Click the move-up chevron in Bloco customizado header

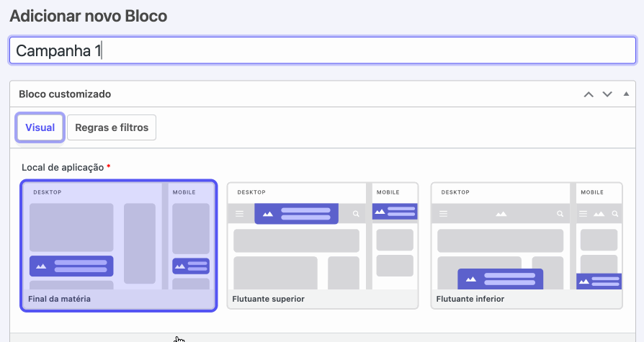click(589, 94)
